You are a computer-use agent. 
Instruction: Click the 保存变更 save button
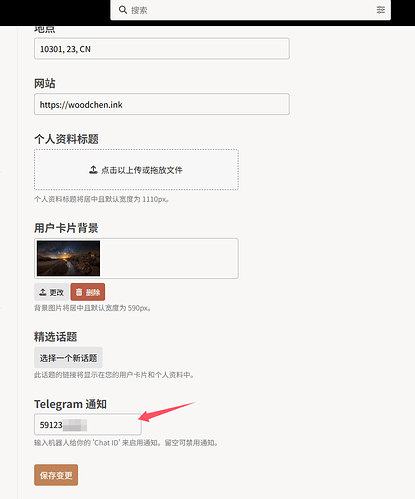pos(56,475)
